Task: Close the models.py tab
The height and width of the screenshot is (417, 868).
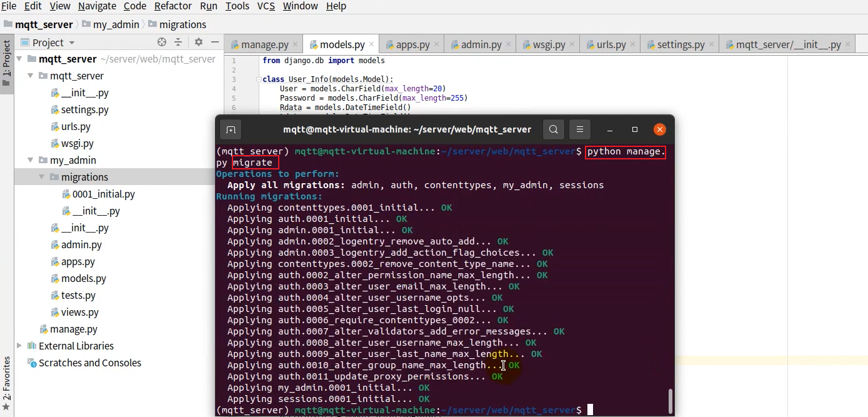Action: pyautogui.click(x=371, y=44)
